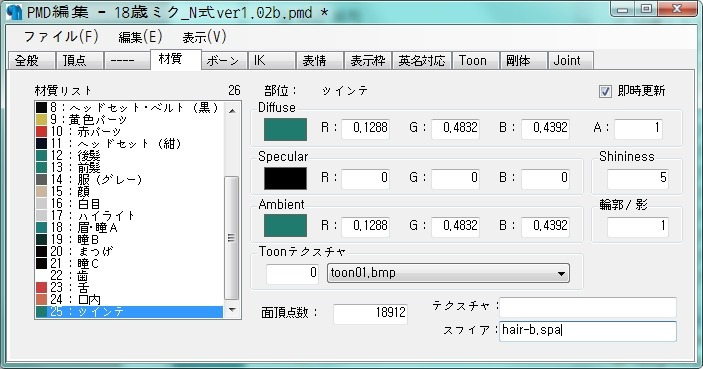The image size is (703, 369).
Task: Select material 13 : 前髪
Action: click(129, 168)
